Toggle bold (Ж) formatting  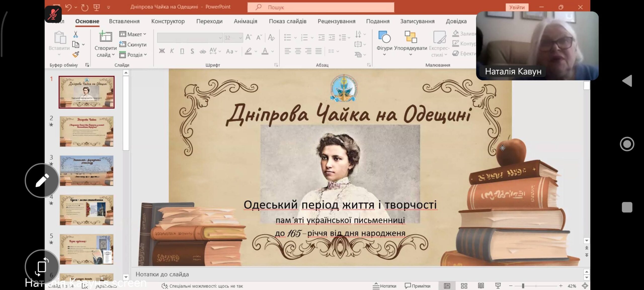tap(162, 51)
